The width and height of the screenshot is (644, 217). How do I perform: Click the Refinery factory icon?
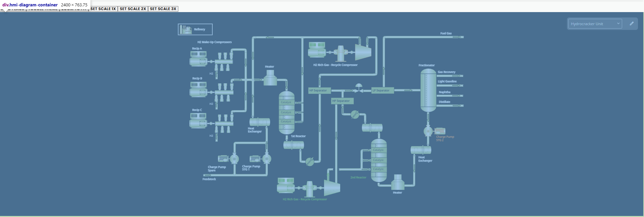[185, 30]
